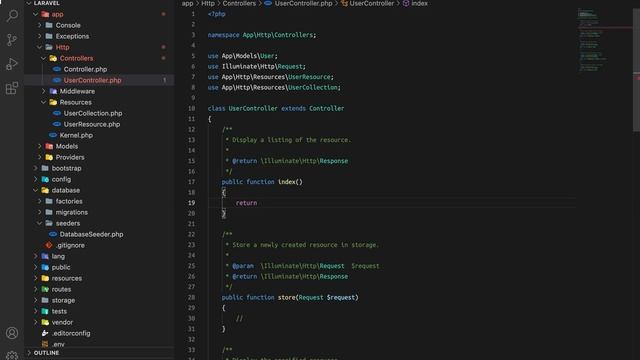Open Kernel.php file
The width and height of the screenshot is (640, 360).
[x=76, y=136]
